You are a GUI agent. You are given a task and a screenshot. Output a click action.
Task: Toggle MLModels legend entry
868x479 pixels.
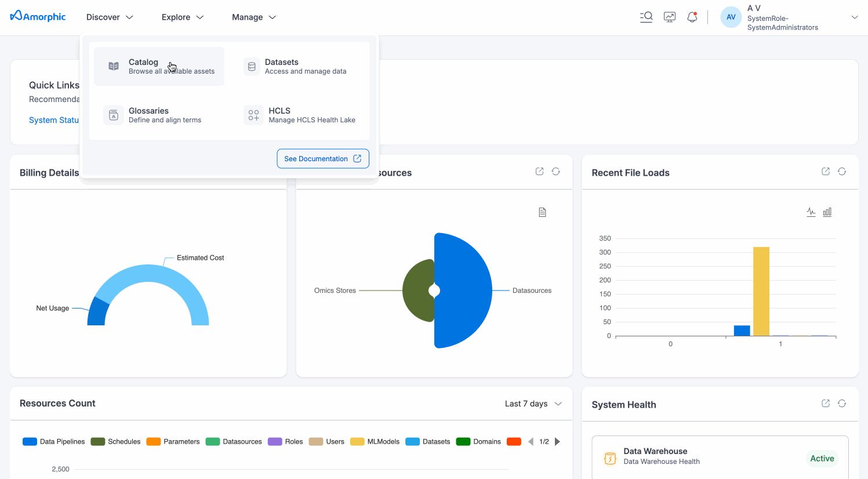tap(375, 442)
